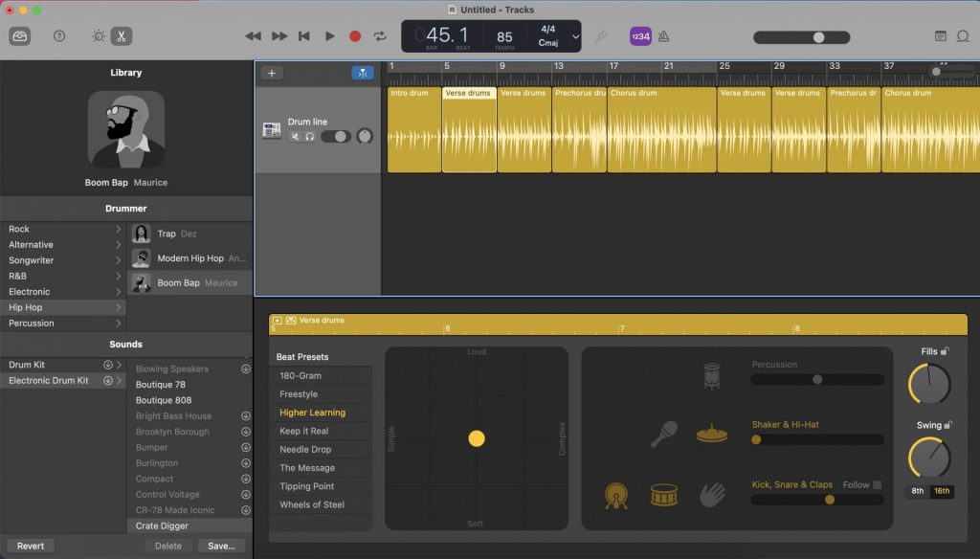The image size is (980, 559).
Task: Choose the Boom Bap Maurice drummer
Action: tap(190, 282)
